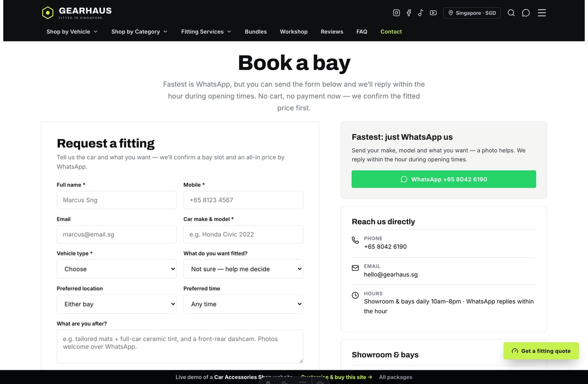This screenshot has height=384, width=588.
Task: Open the FAQ nav item
Action: (x=362, y=32)
